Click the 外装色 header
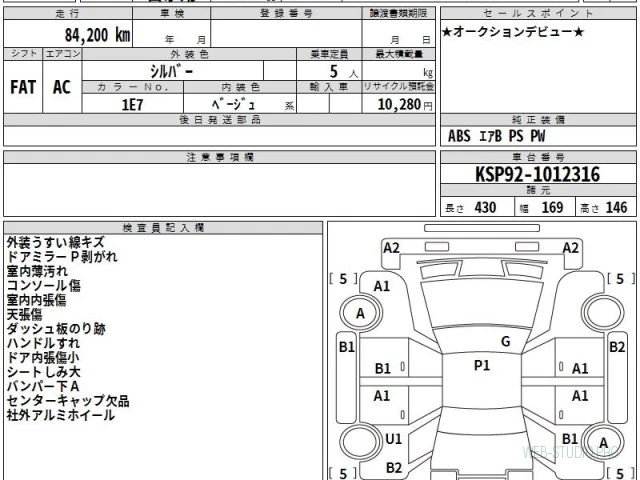Screen dimensions: 640x480 [x=189, y=54]
